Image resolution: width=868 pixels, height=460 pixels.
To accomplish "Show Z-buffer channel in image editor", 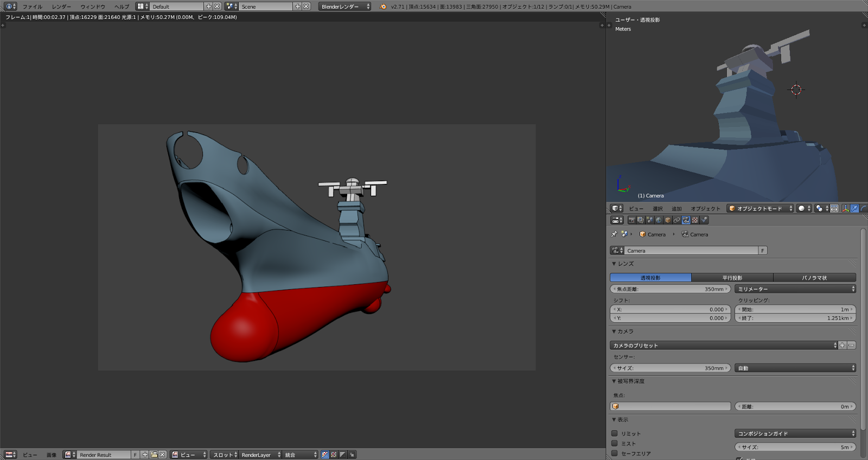I will click(352, 455).
